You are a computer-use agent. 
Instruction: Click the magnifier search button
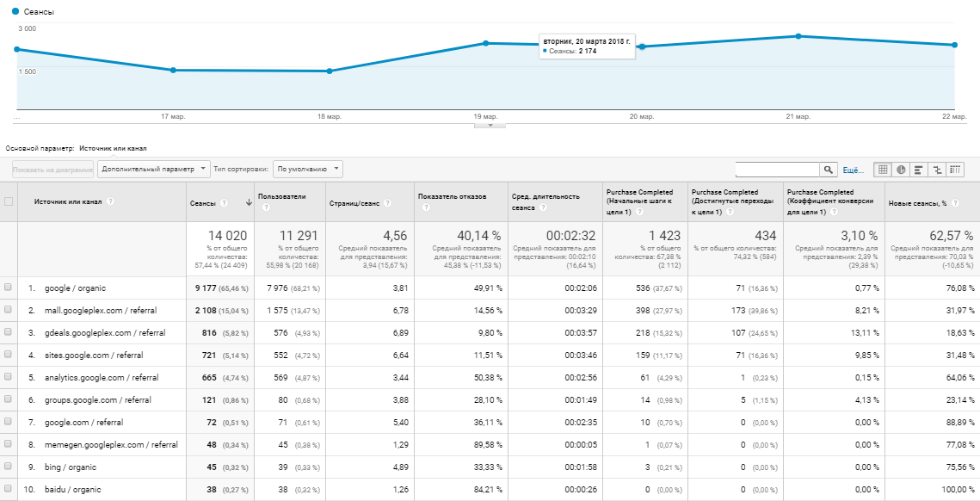point(829,170)
